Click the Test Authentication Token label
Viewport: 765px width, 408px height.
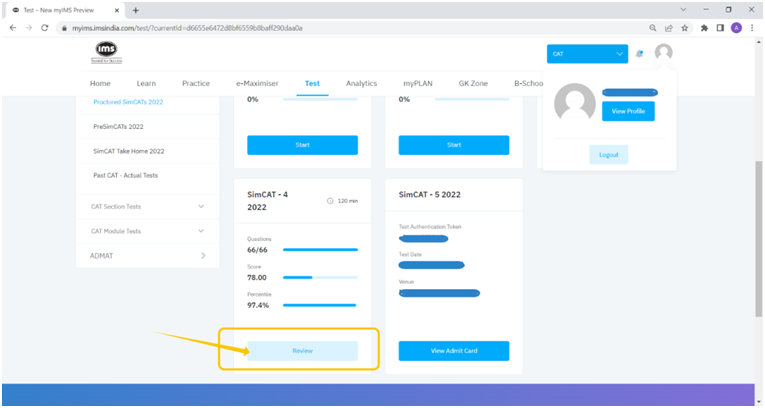430,226
